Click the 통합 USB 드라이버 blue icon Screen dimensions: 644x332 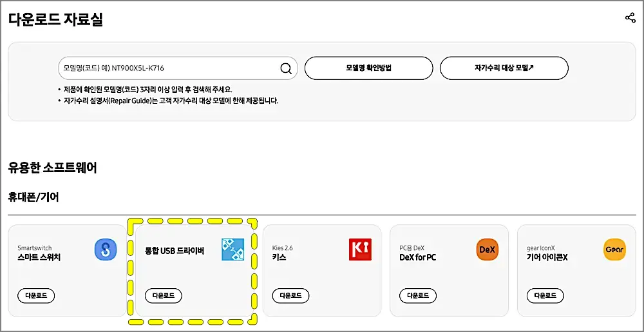click(233, 249)
